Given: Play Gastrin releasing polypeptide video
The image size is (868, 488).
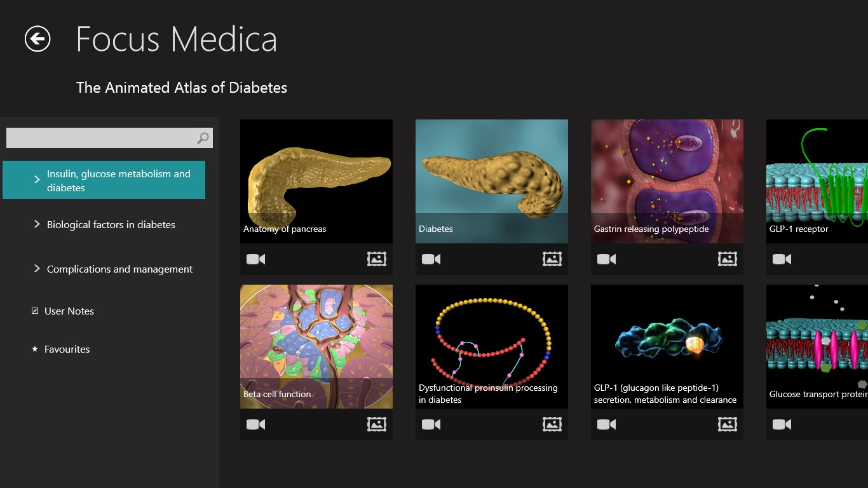Looking at the screenshot, I should coord(606,259).
